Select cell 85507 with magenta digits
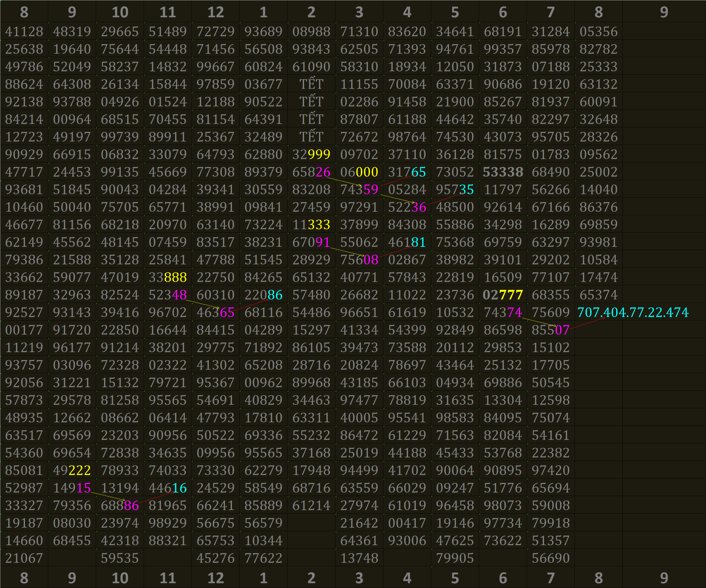This screenshot has height=588, width=706. point(551,330)
